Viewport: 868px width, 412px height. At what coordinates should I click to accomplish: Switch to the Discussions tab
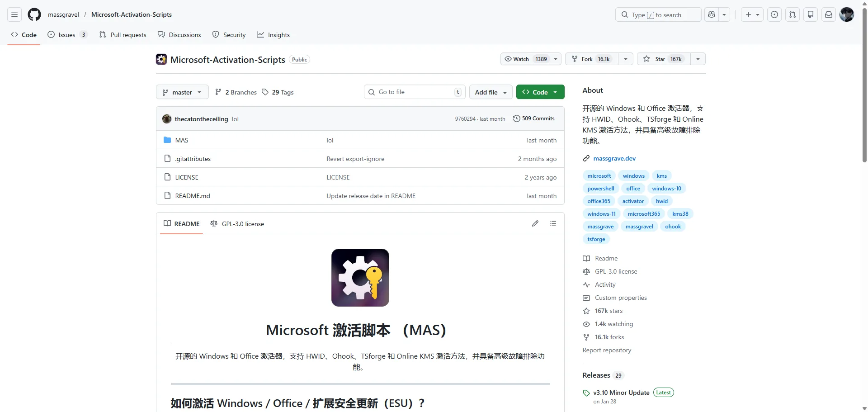[179, 35]
